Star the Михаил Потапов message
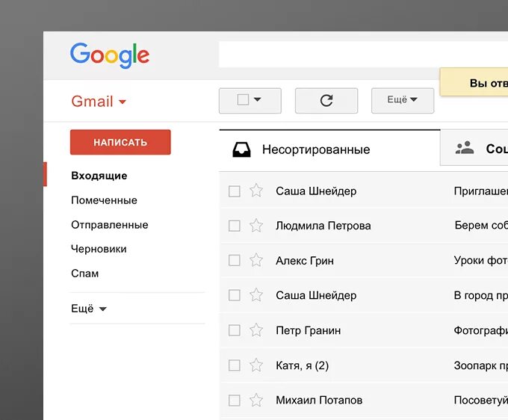This screenshot has width=508, height=420. click(x=256, y=401)
